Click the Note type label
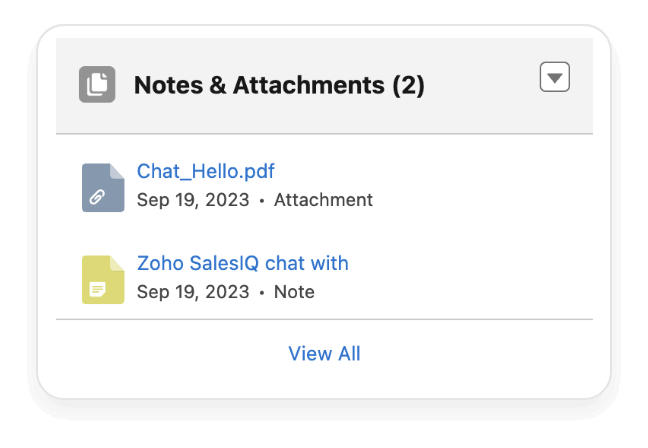This screenshot has width=648, height=448. pyautogui.click(x=294, y=292)
